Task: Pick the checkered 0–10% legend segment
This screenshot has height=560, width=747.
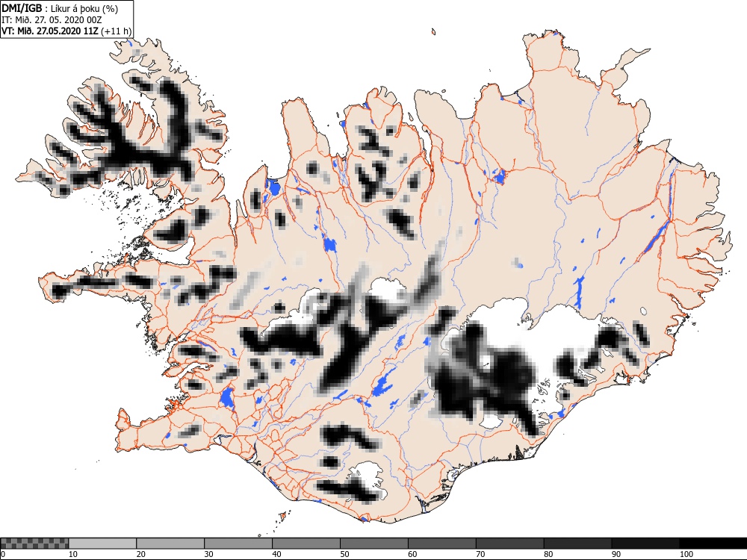Action: click(x=34, y=544)
